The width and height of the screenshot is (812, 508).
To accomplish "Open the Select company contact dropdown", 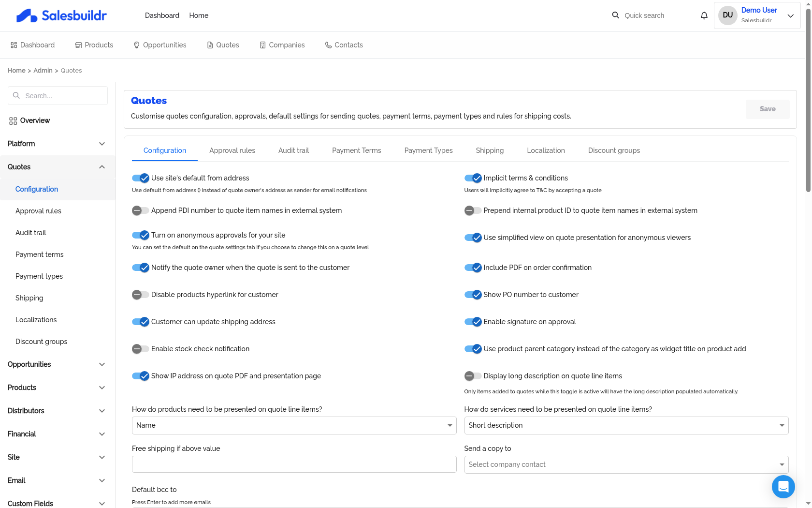I will [626, 464].
